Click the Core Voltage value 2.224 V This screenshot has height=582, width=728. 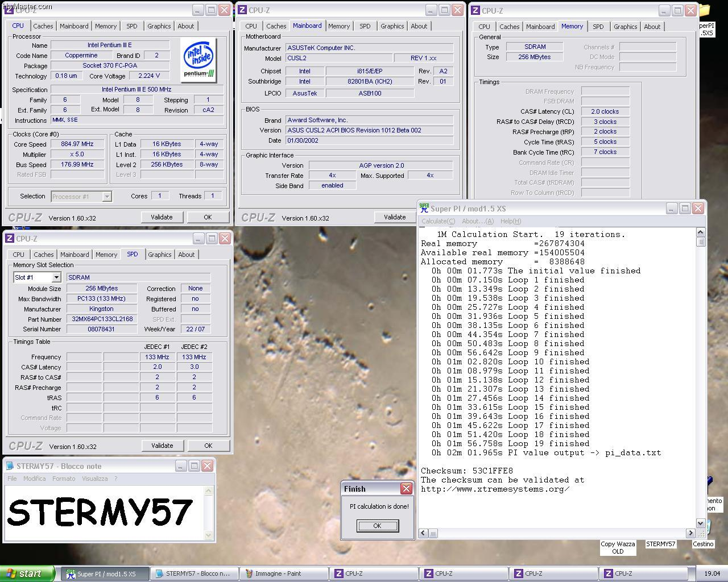click(149, 76)
